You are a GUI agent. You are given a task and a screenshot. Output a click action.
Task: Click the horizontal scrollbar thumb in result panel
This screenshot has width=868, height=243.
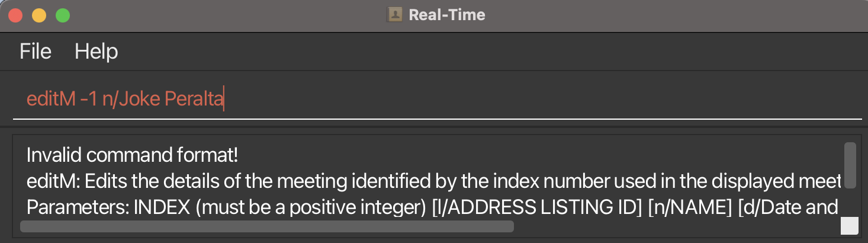tap(267, 226)
